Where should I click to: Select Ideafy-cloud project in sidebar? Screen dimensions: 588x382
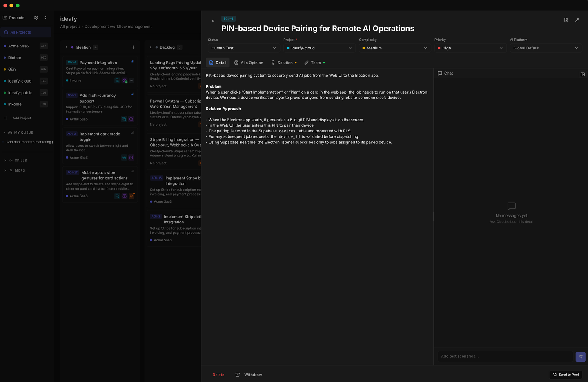20,81
